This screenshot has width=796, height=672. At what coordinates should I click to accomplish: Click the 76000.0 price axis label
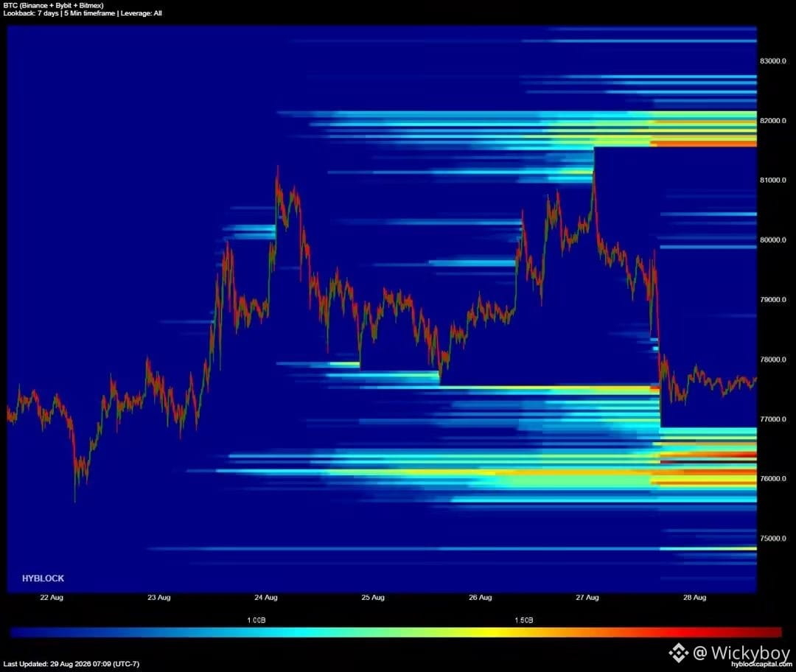(x=772, y=479)
